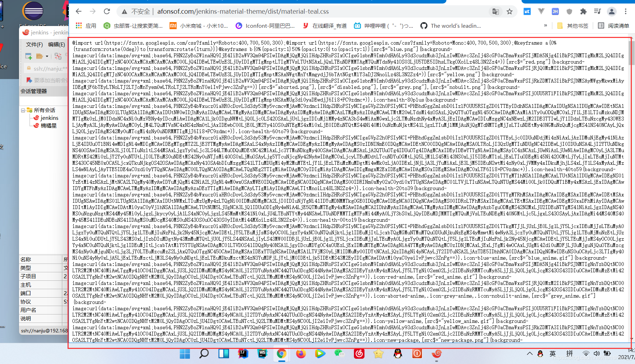The height and width of the screenshot is (364, 635).
Task: Click the ssh://nanju address field in Xshell
Action: tap(46, 69)
